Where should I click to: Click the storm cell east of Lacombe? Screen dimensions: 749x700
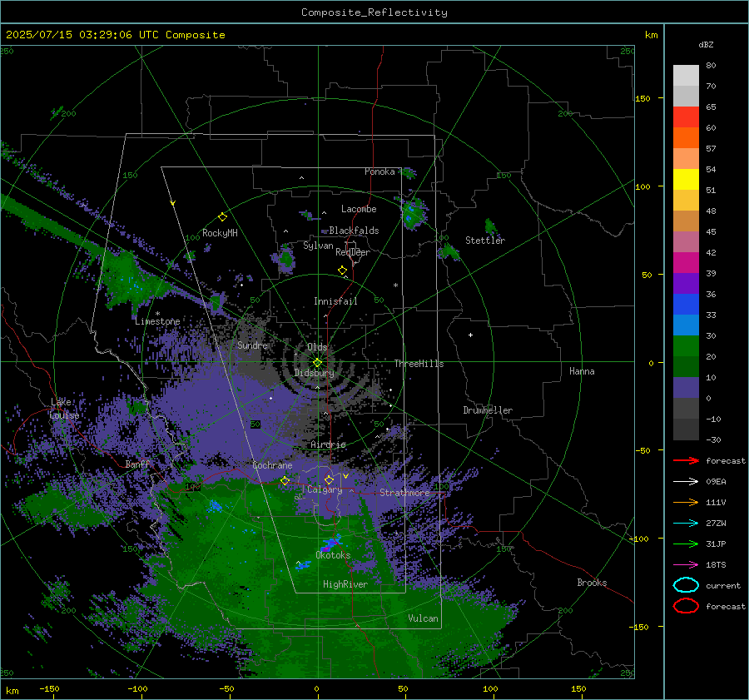(414, 213)
